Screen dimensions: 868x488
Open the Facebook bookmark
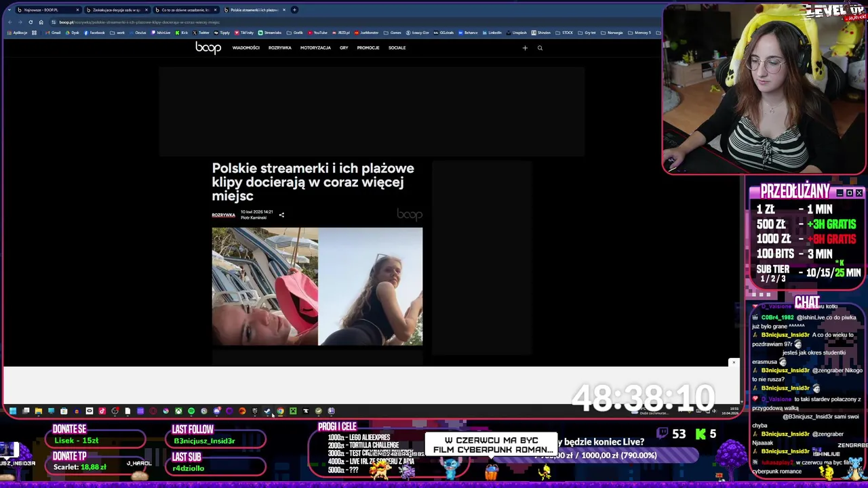94,33
